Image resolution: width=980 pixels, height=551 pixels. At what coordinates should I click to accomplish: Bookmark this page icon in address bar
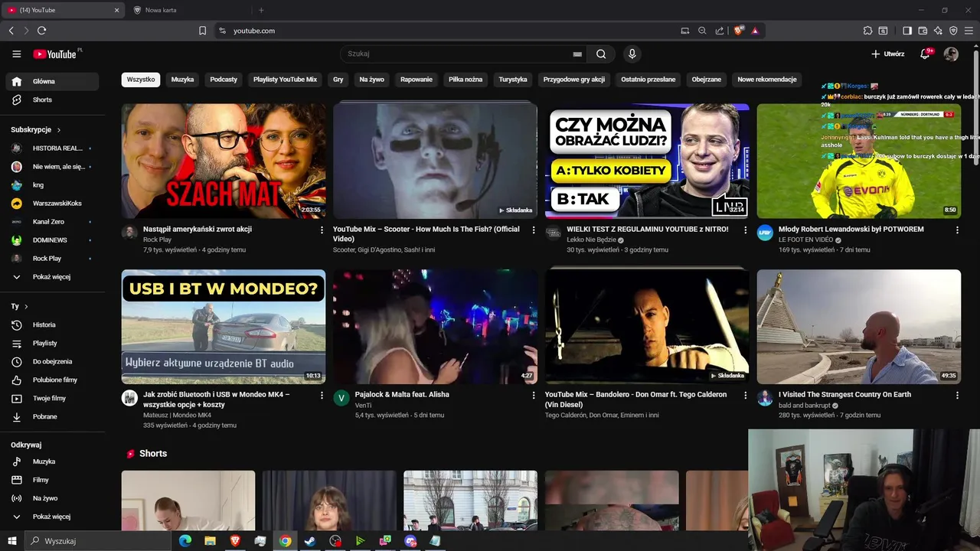[x=202, y=31]
